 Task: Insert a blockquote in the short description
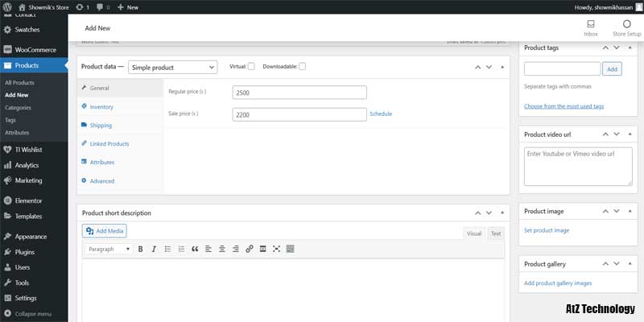point(194,250)
